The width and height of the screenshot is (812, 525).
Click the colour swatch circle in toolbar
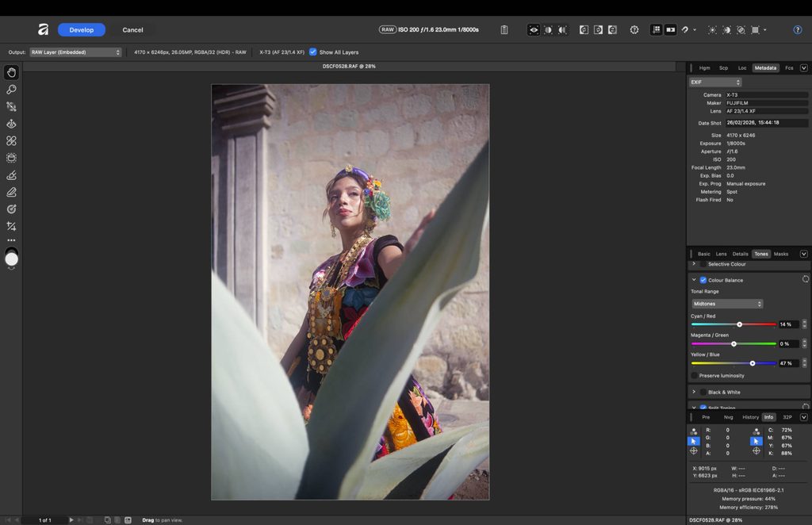tap(11, 259)
